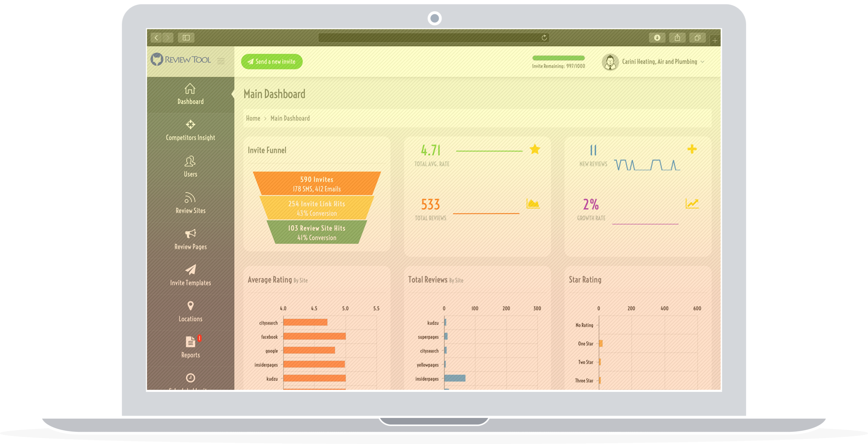Click the Home breadcrumb link
The image size is (868, 444).
253,117
